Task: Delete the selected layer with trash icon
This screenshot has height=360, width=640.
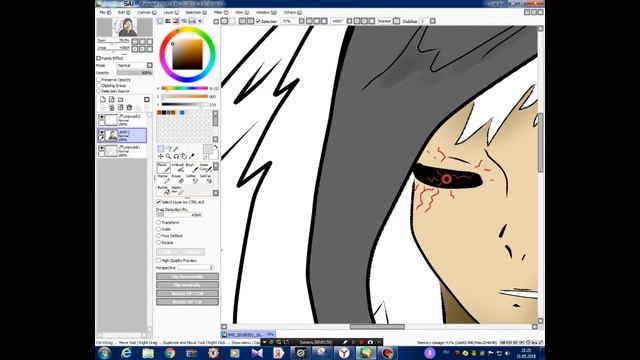Action: coord(129,107)
